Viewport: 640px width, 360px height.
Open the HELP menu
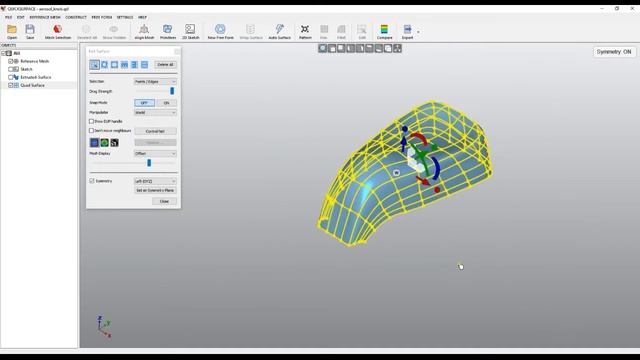pyautogui.click(x=142, y=17)
